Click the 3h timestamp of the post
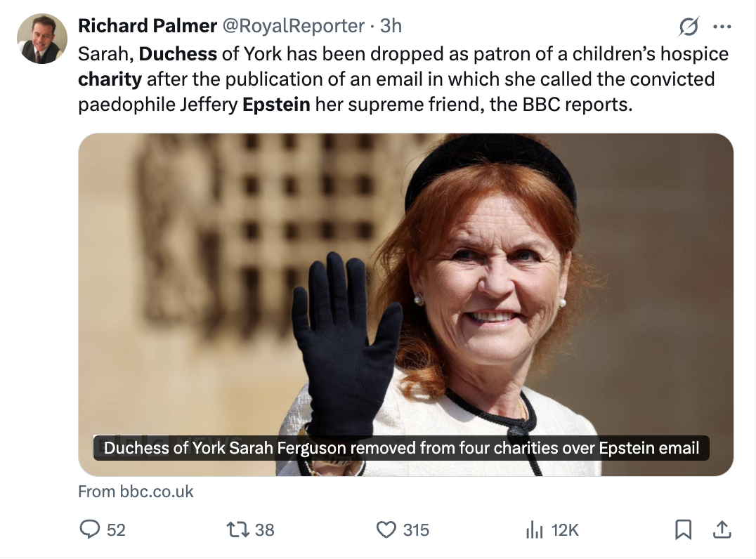Screen dimensions: 756x559 [x=391, y=26]
